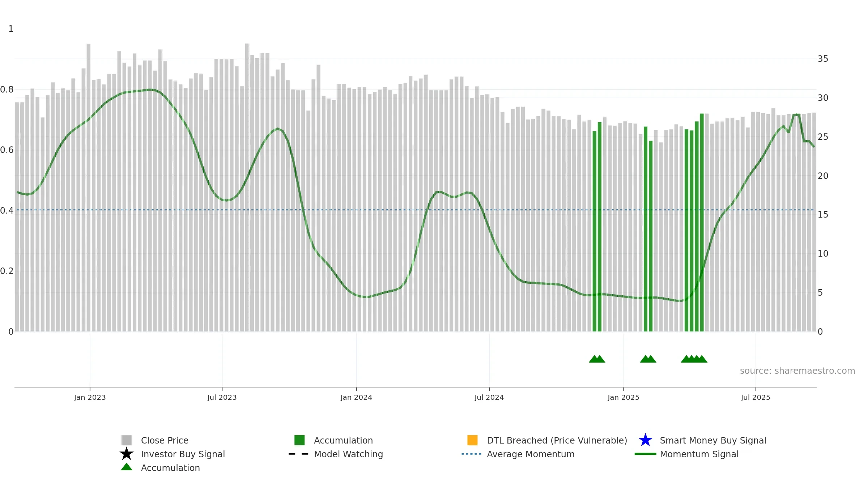
Task: Click the black Investor Buy Signal star
Action: click(126, 454)
